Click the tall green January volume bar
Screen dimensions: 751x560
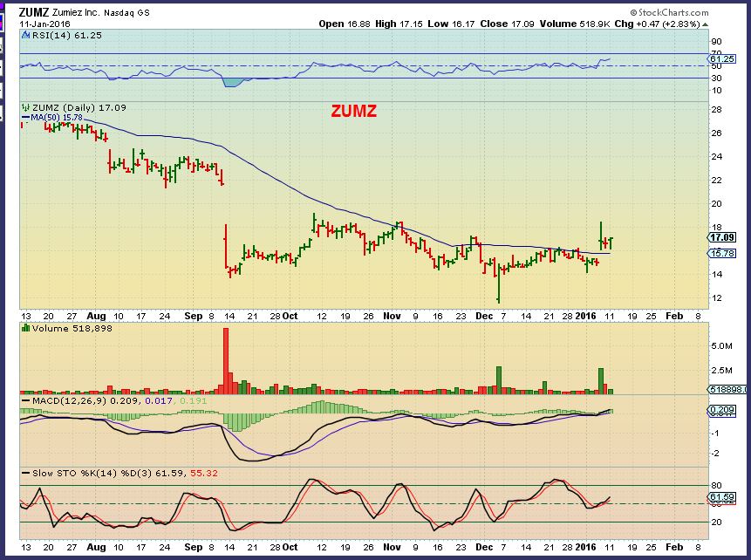click(601, 381)
